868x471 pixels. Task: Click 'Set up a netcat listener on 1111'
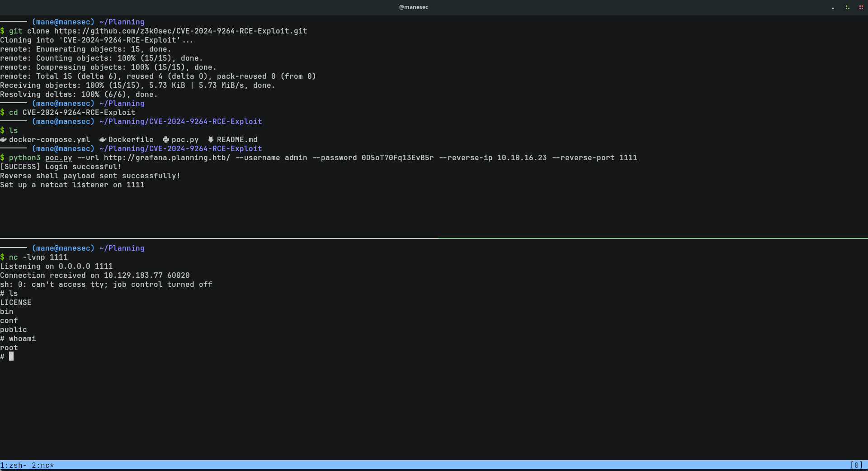coord(72,185)
